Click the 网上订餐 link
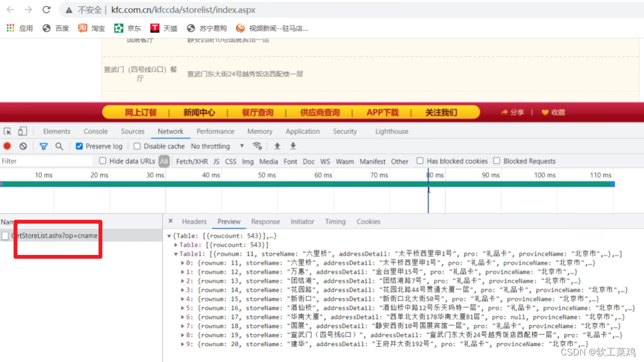The width and height of the screenshot is (644, 362). [140, 112]
